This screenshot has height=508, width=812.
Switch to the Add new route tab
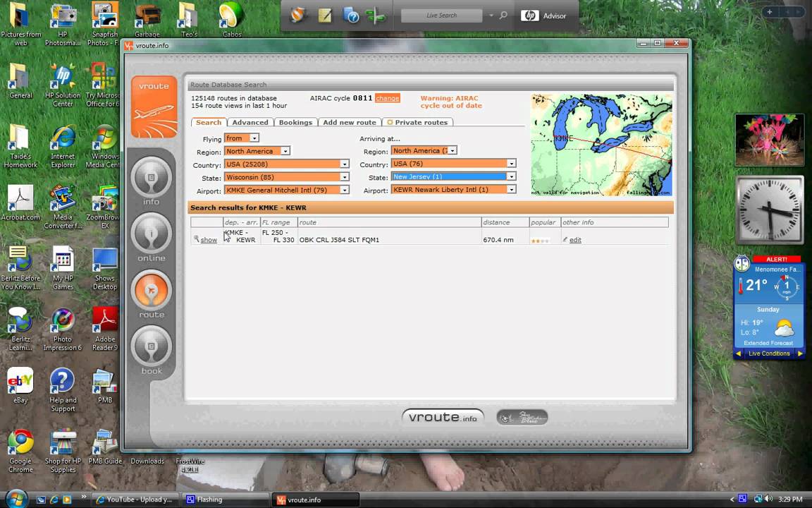point(350,122)
